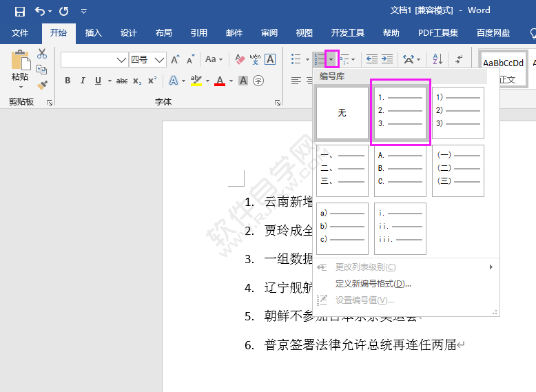Toggle Bold formatting
536x392 pixels.
point(68,81)
